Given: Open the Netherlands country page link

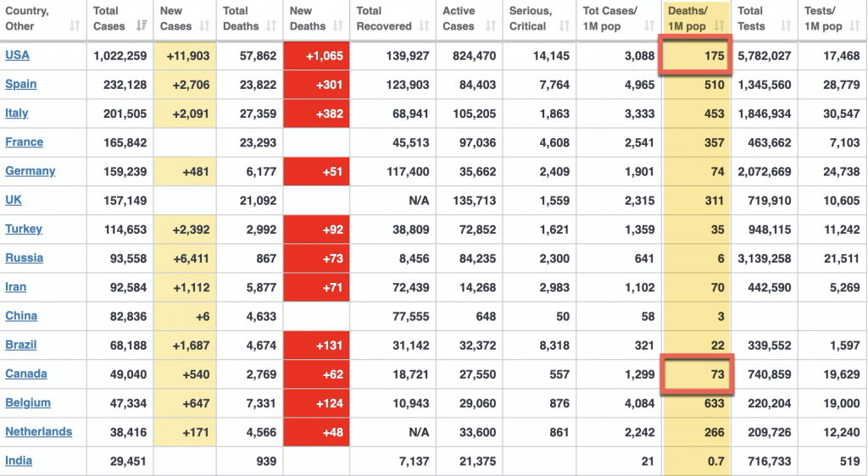Looking at the screenshot, I should [x=38, y=431].
